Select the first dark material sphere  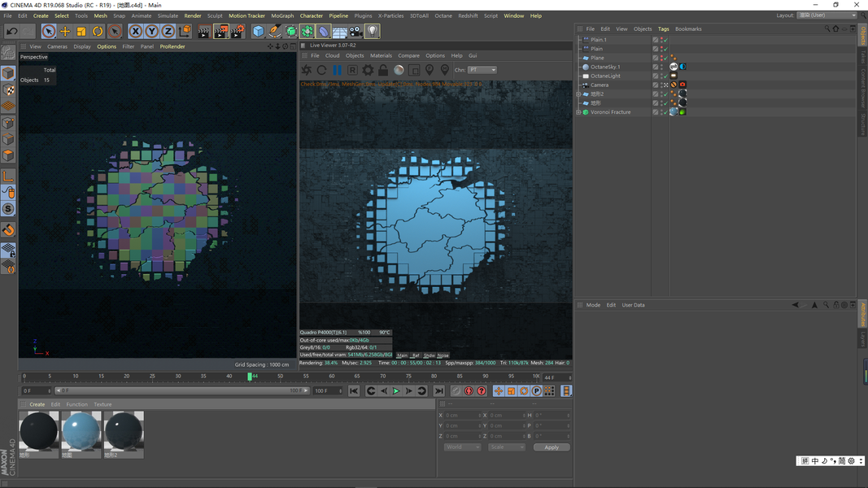(x=39, y=430)
